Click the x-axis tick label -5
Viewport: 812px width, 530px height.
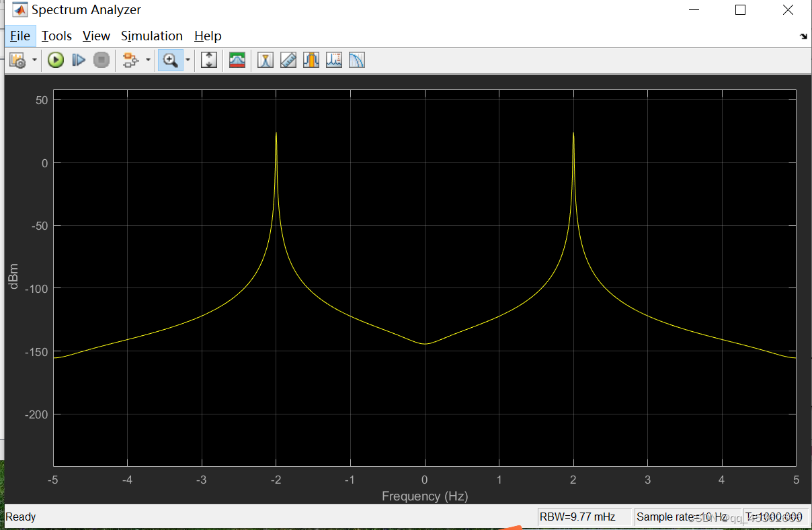pos(53,480)
